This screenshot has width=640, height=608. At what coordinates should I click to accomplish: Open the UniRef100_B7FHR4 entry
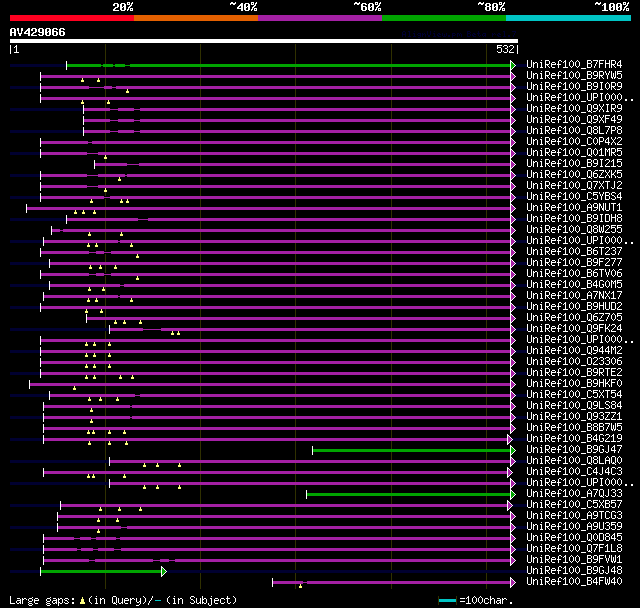[574, 64]
